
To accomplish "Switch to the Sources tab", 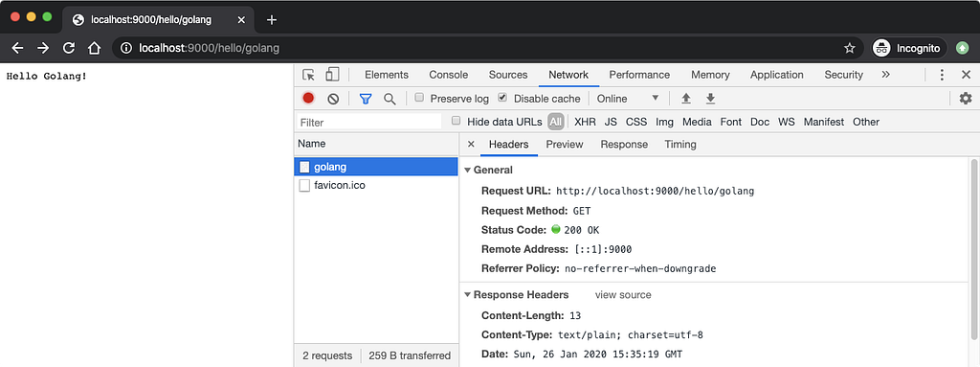I will click(x=508, y=75).
